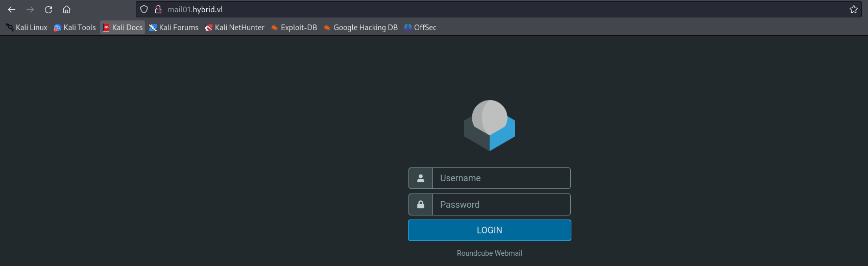Focus the Password input field
Image resolution: width=868 pixels, height=266 pixels.
(501, 204)
